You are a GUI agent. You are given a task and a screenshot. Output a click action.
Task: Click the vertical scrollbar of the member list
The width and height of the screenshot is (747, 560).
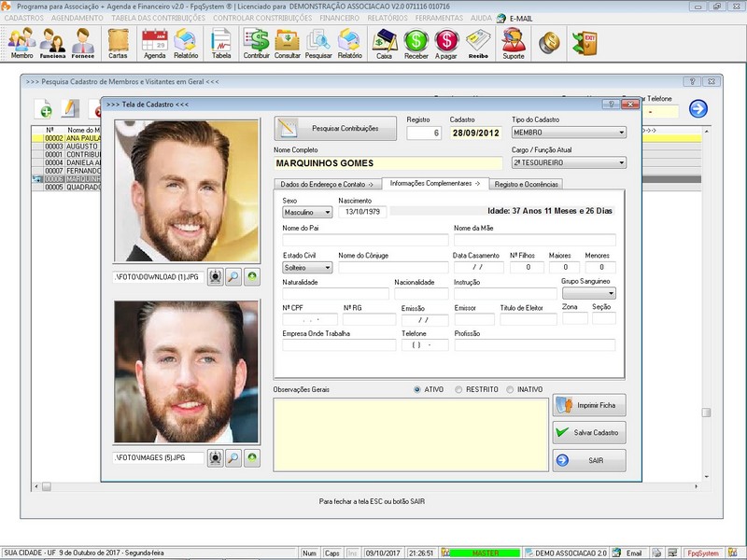tap(707, 280)
